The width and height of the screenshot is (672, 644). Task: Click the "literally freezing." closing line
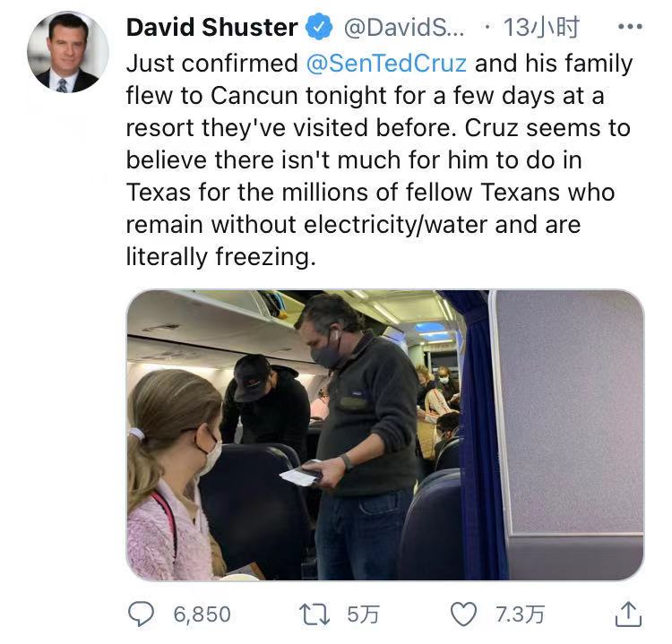pyautogui.click(x=221, y=257)
